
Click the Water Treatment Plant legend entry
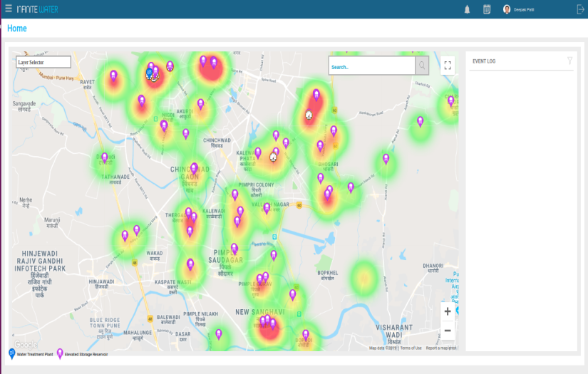click(31, 354)
